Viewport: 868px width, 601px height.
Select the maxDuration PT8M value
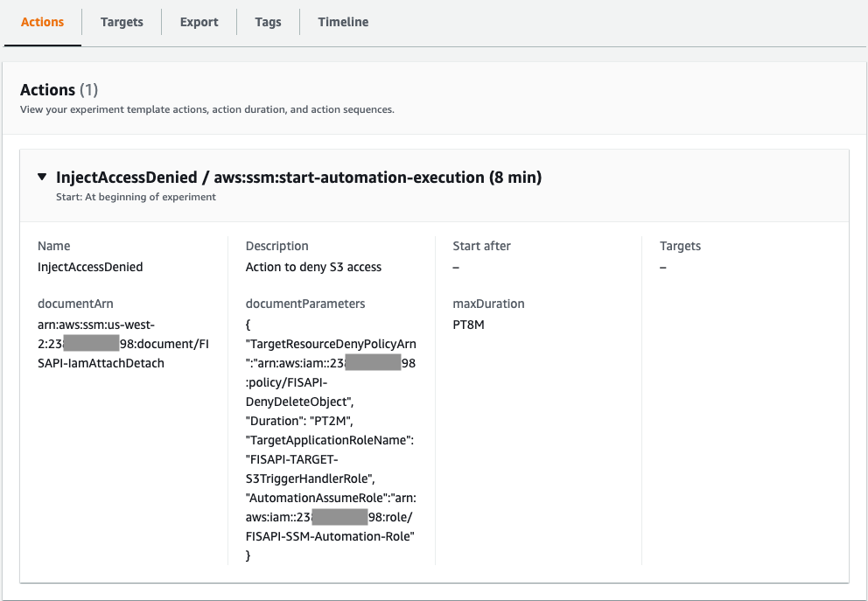[x=465, y=325]
